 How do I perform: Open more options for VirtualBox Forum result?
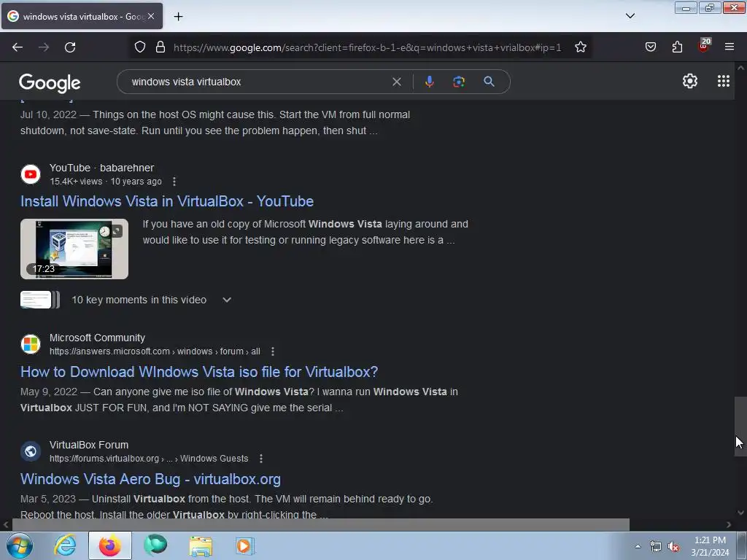(260, 459)
